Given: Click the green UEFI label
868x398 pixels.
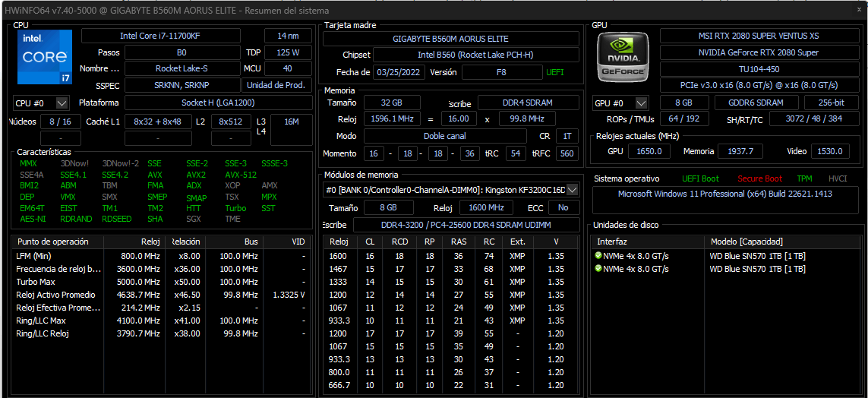Looking at the screenshot, I should (x=554, y=72).
